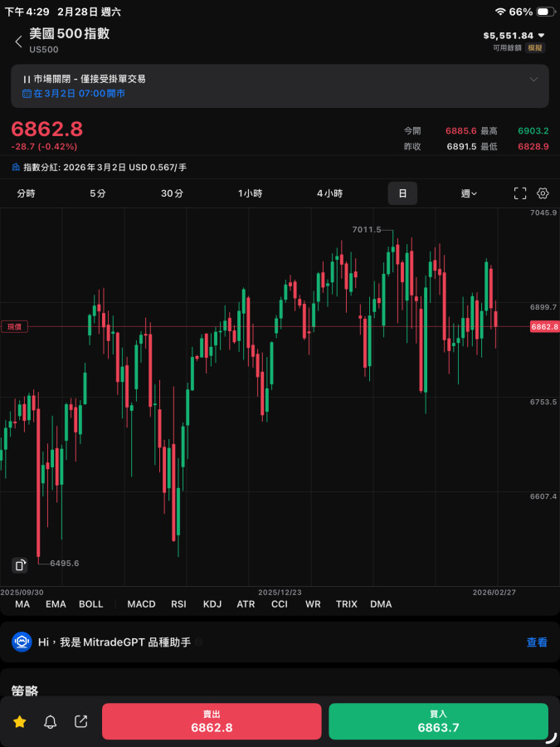Tap the current price marker on chart
Image resolution: width=560 pixels, height=747 pixels.
[544, 327]
